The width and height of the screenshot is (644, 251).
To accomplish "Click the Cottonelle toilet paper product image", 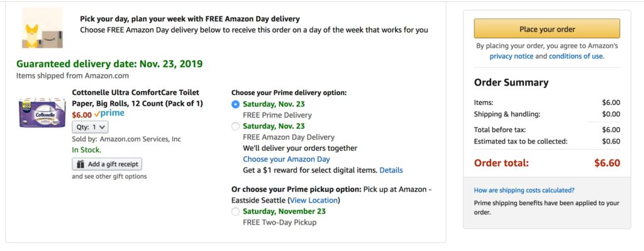I will 42,113.
